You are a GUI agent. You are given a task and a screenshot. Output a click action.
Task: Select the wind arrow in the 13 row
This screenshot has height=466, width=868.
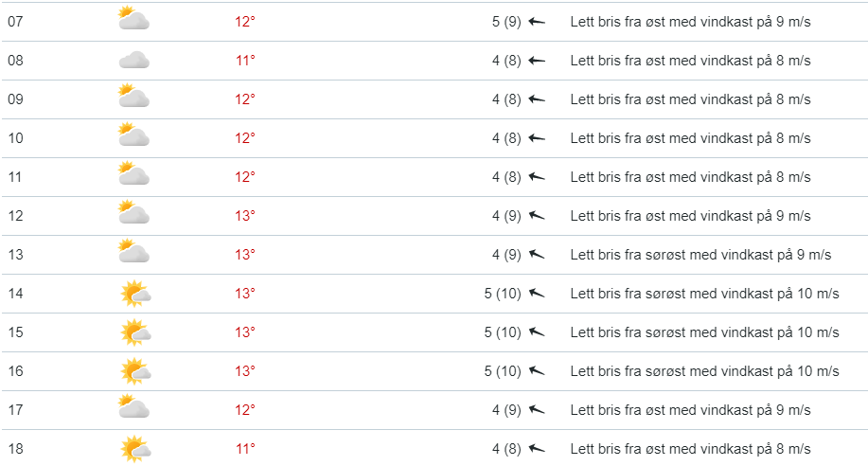click(x=538, y=255)
